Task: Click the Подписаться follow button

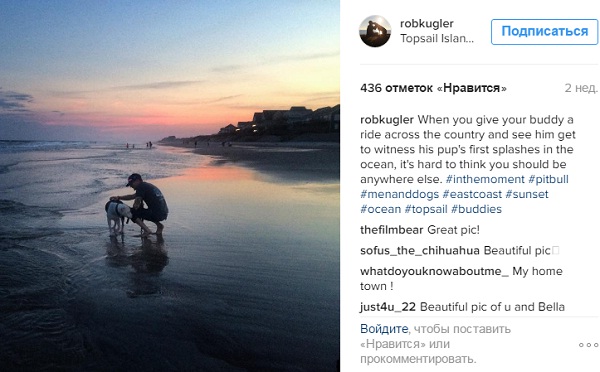Action: (545, 32)
